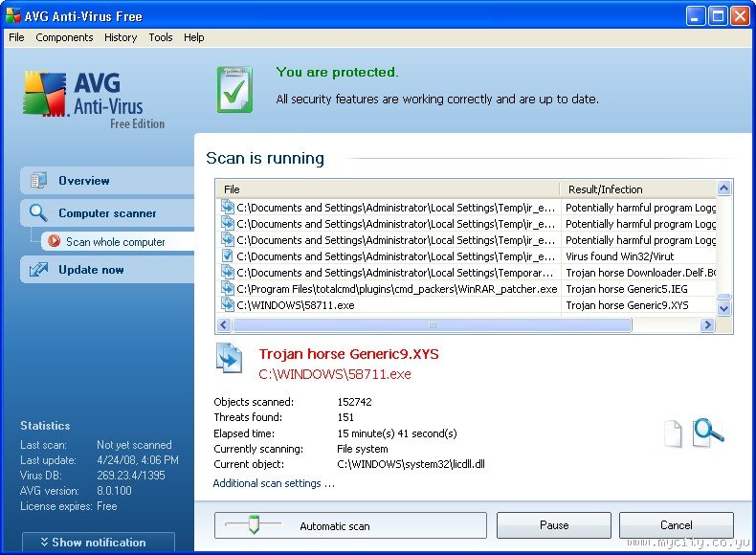Click the green protected checkmark clipboard icon

pyautogui.click(x=234, y=90)
